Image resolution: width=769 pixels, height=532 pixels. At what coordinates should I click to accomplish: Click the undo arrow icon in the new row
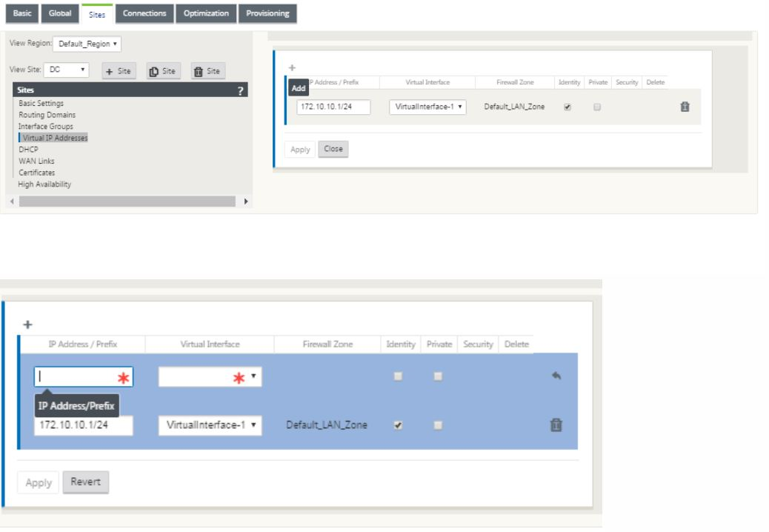pyautogui.click(x=556, y=376)
